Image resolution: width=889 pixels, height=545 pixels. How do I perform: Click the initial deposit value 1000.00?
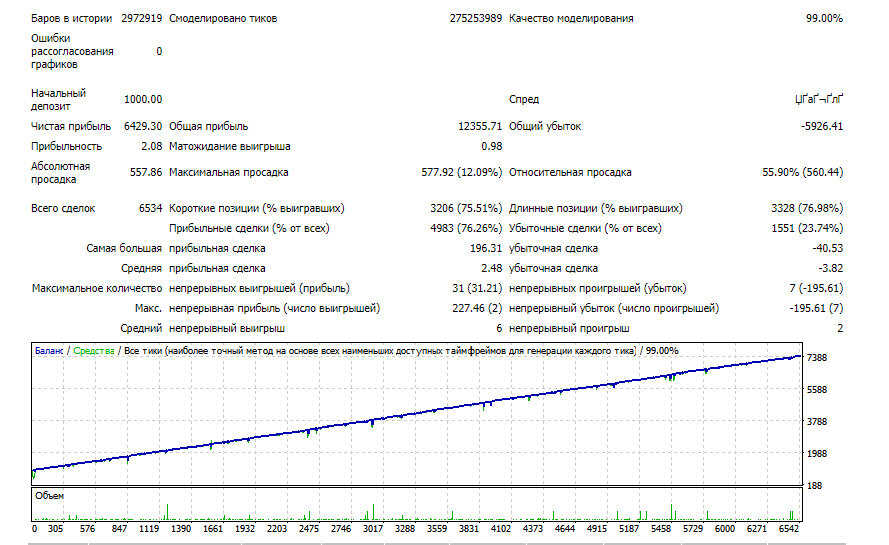pyautogui.click(x=143, y=99)
